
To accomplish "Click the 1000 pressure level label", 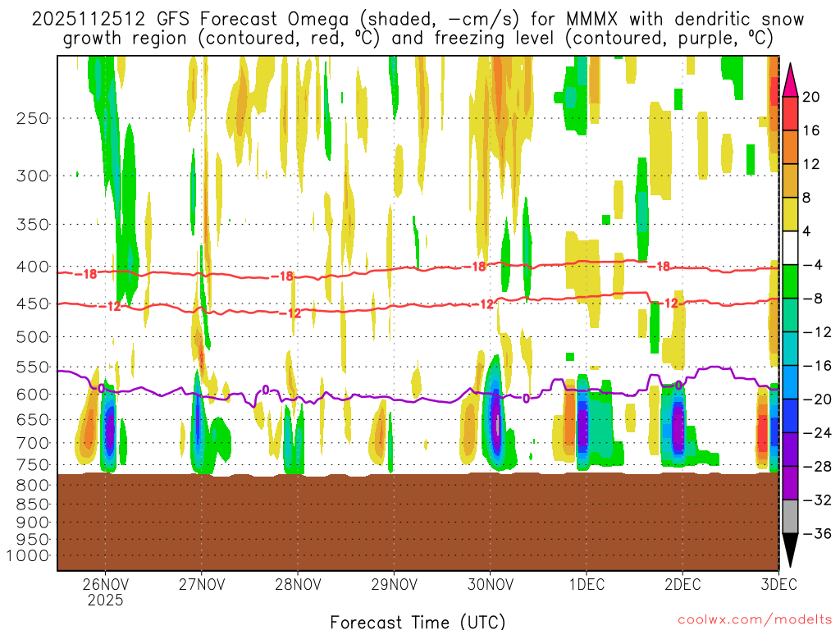I will click(x=30, y=555).
